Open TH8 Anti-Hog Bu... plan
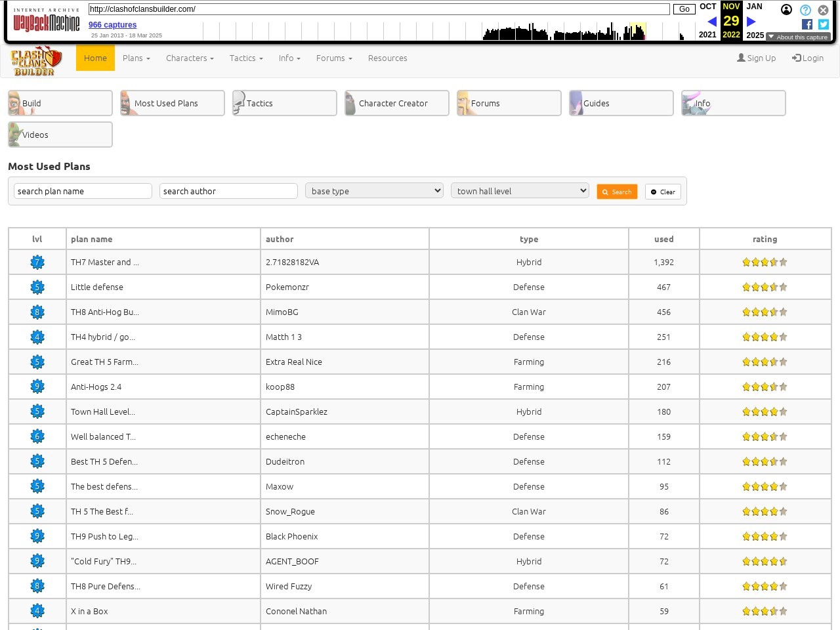The image size is (840, 630). [105, 312]
